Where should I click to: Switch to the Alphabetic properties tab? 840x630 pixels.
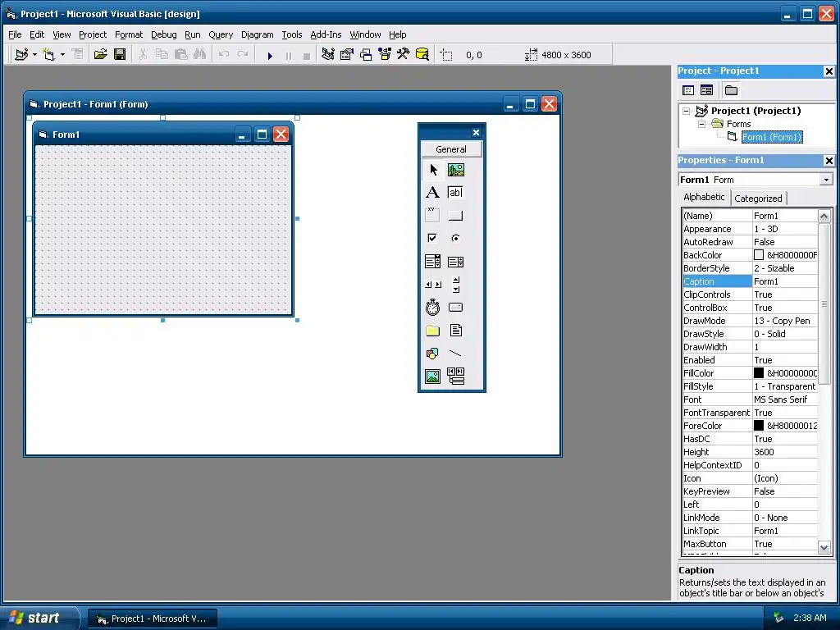pyautogui.click(x=704, y=197)
